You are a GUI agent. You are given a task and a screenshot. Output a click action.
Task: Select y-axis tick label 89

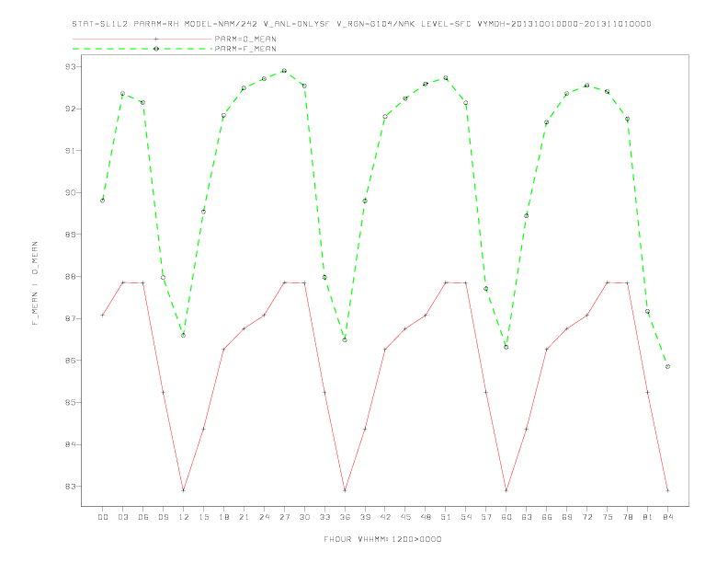coord(71,235)
